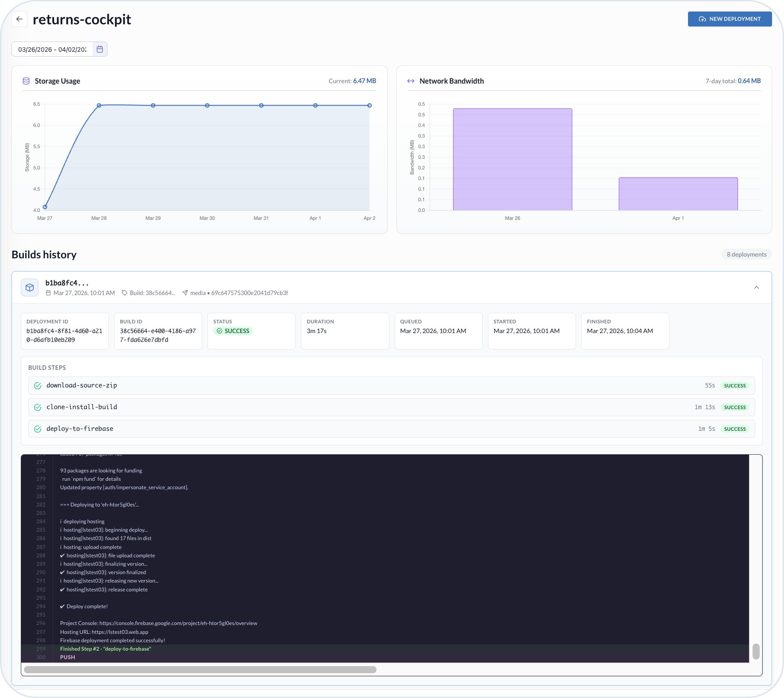Click the 1m 5s duration on deploy-to-firebase

tap(707, 429)
